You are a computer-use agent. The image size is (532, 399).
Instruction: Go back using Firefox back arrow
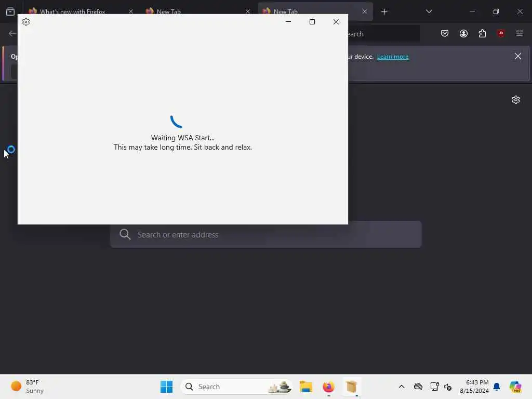12,34
